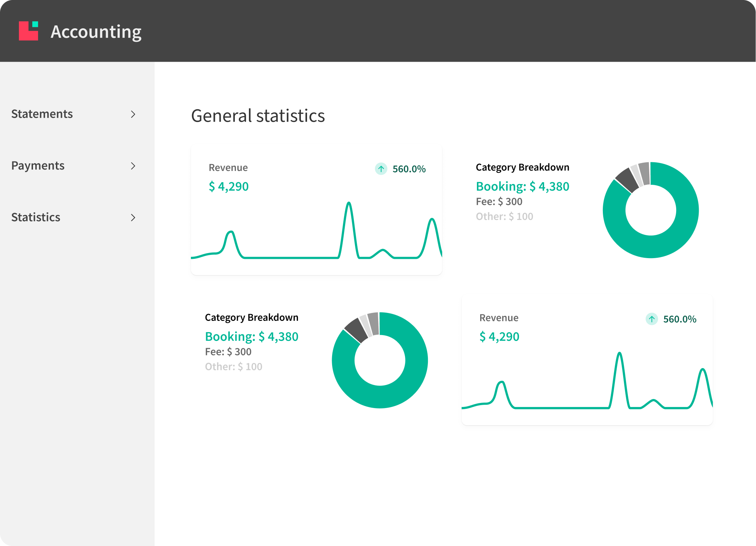Click dark gray segment of bottom-left donut

pyautogui.click(x=356, y=330)
